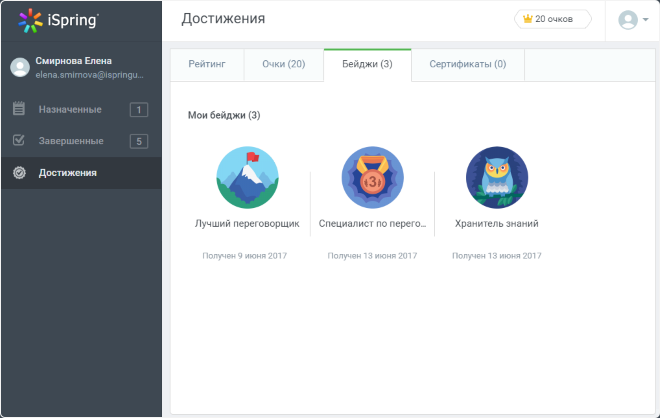Click the Завершенные checkmark icon

pyautogui.click(x=19, y=140)
